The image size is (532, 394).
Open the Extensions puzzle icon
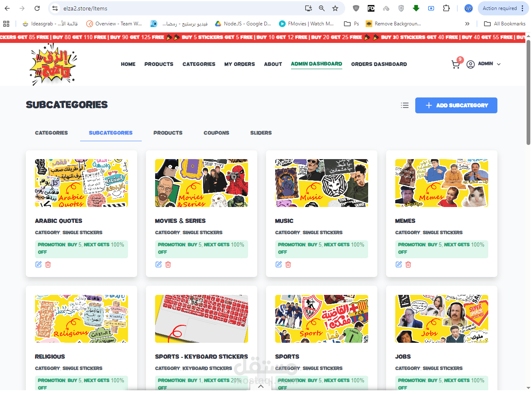(x=446, y=8)
